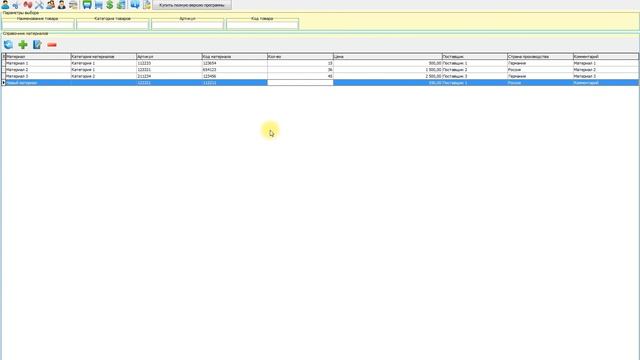
Task: Click price cell '1 500,00'
Action: pos(388,70)
